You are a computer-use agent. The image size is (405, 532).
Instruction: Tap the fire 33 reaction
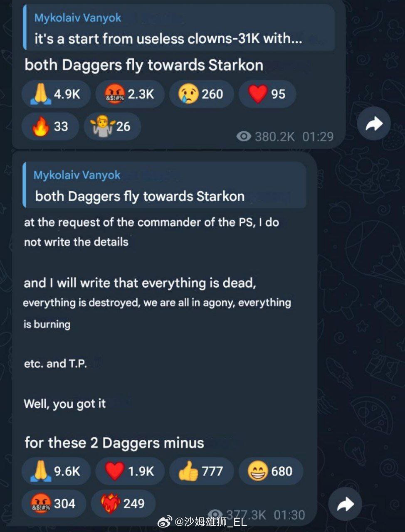click(x=50, y=126)
